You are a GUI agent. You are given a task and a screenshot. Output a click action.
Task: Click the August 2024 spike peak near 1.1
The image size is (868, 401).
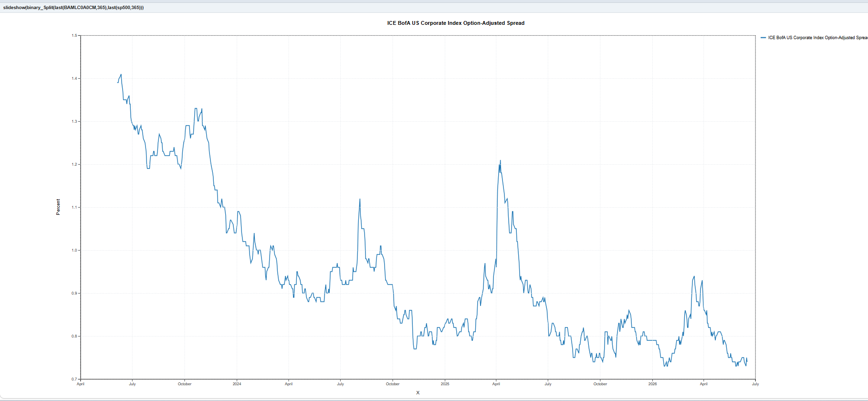point(360,200)
